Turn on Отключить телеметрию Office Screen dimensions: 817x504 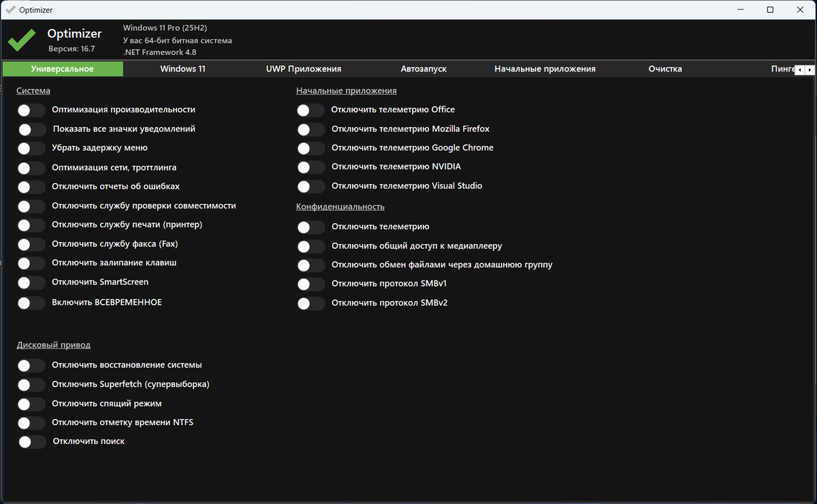click(x=311, y=110)
